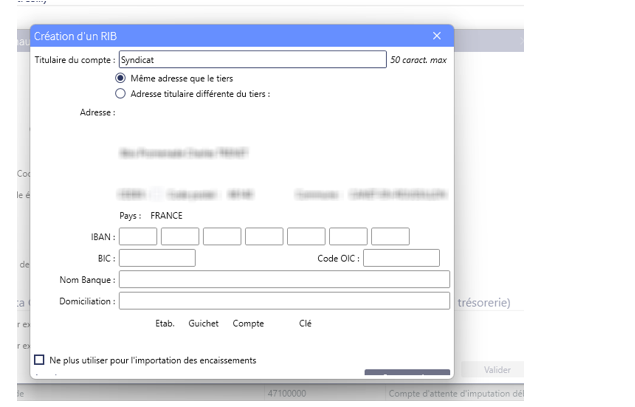The height and width of the screenshot is (407, 635).
Task: Select the third IBAN segment box
Action: (x=222, y=237)
